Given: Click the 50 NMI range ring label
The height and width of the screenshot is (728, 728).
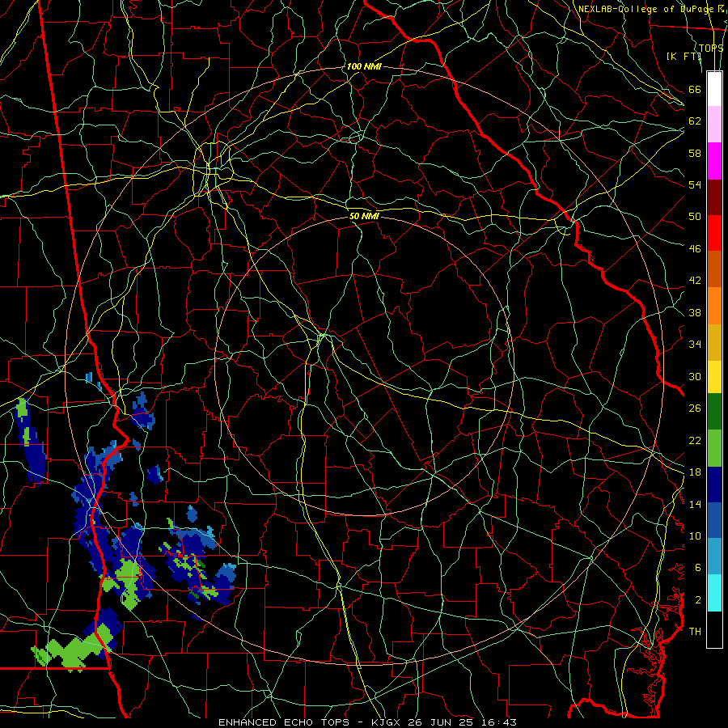Looking at the screenshot, I should [x=364, y=216].
